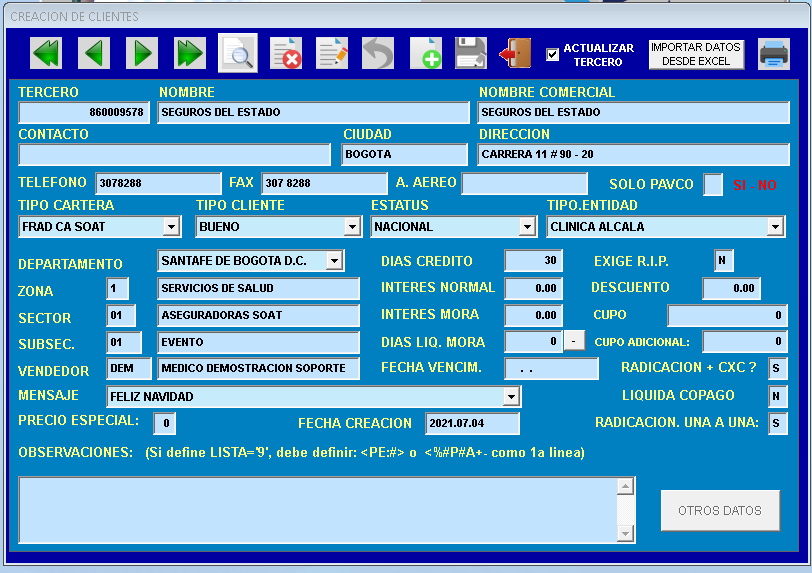This screenshot has height=573, width=812.
Task: Jump to last record double right arrow
Action: [x=190, y=53]
